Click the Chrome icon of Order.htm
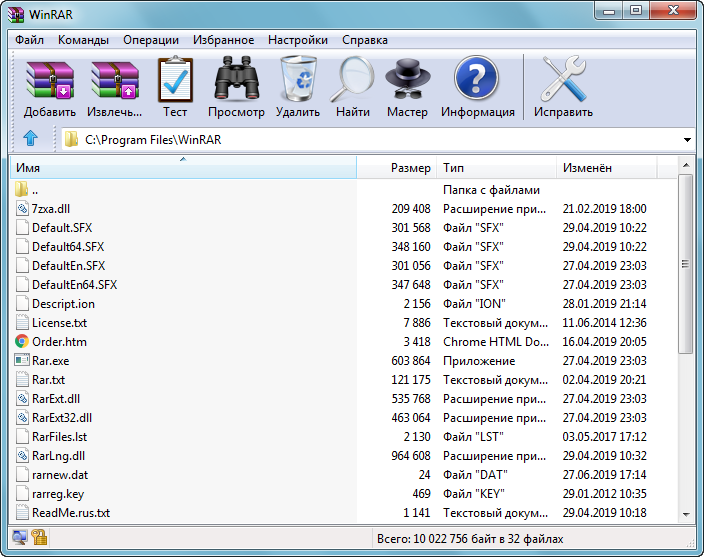The image size is (704, 557). (x=22, y=342)
